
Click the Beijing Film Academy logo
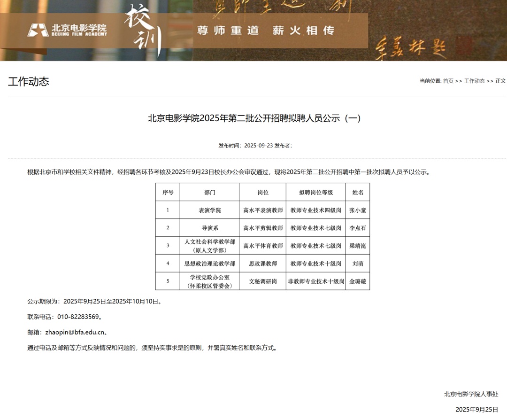pyautogui.click(x=67, y=30)
